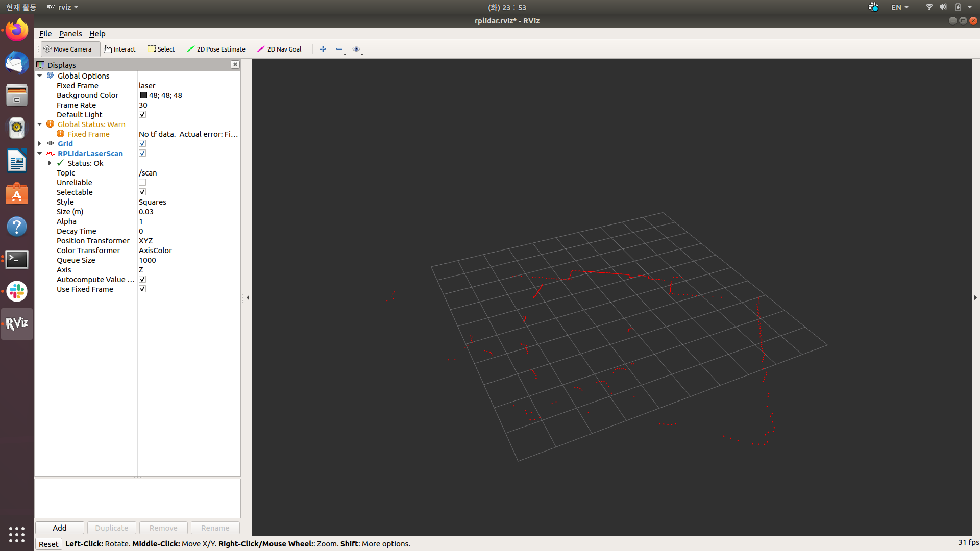Pick the 2D Nav Goal tool
This screenshot has height=551, width=980.
280,49
